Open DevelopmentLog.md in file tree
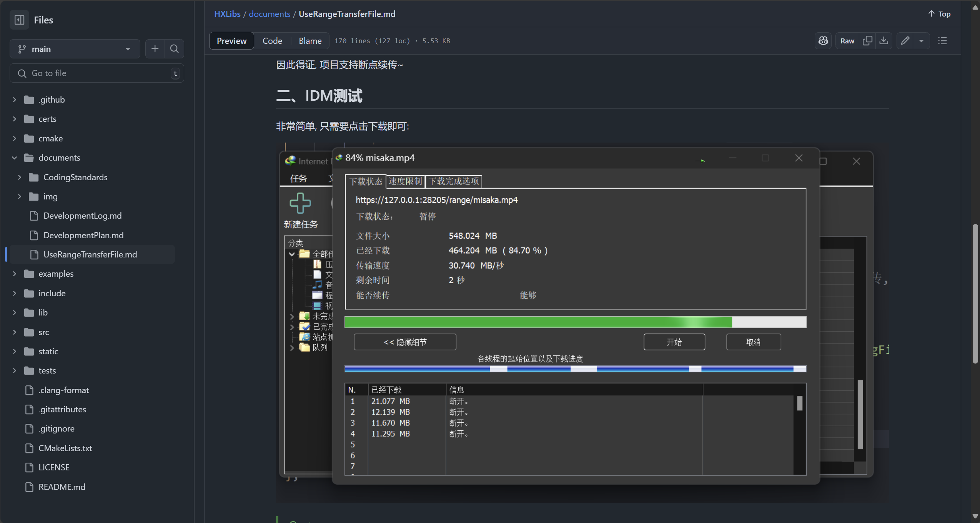The image size is (980, 523). (x=82, y=216)
